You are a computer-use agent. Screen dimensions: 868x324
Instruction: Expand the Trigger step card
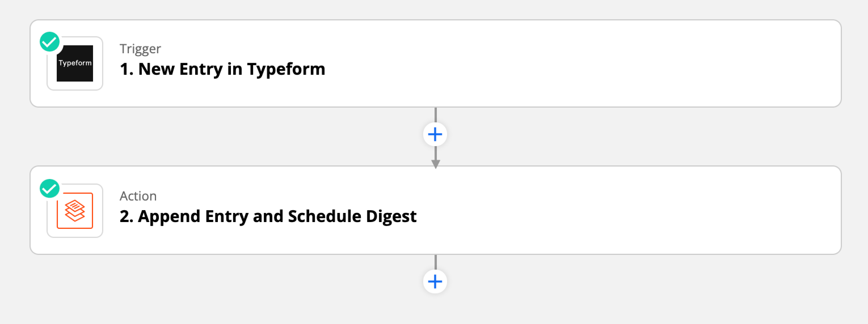(435, 64)
